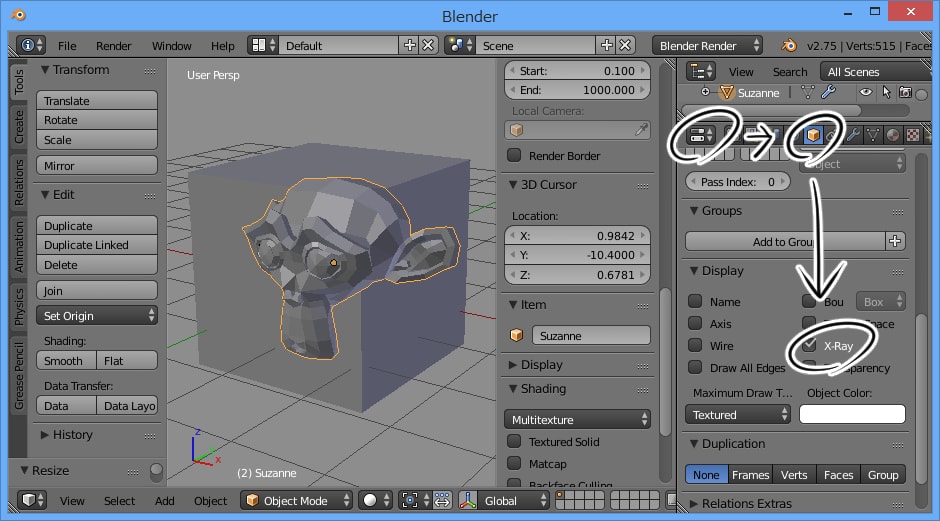Add a new screen layout with plus icon
This screenshot has height=521, width=940.
tap(409, 46)
